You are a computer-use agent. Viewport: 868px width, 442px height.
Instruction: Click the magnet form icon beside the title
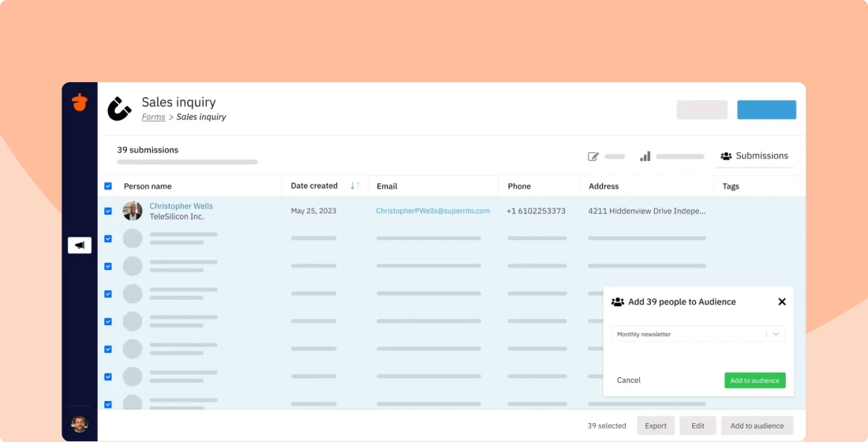click(119, 109)
